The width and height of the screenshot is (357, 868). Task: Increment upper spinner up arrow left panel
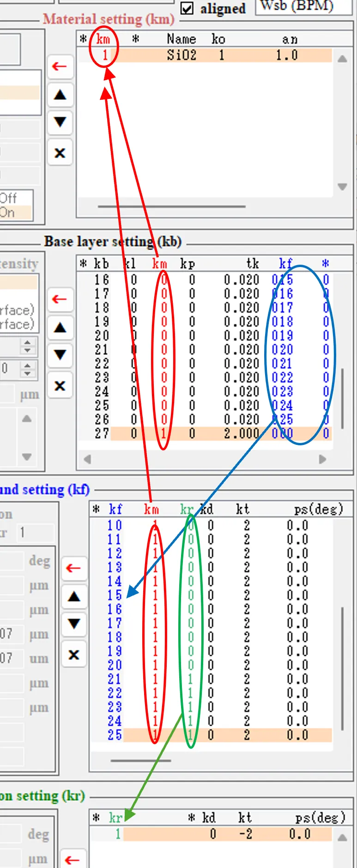click(x=27, y=342)
